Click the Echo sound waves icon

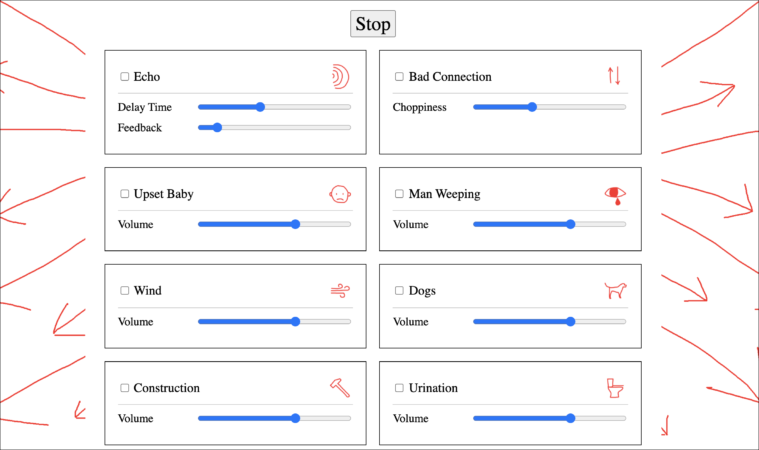[341, 76]
